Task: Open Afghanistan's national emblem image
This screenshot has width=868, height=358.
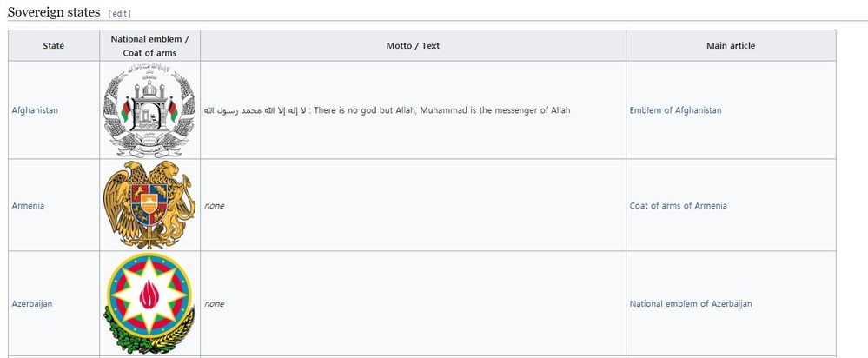Action: coord(149,110)
